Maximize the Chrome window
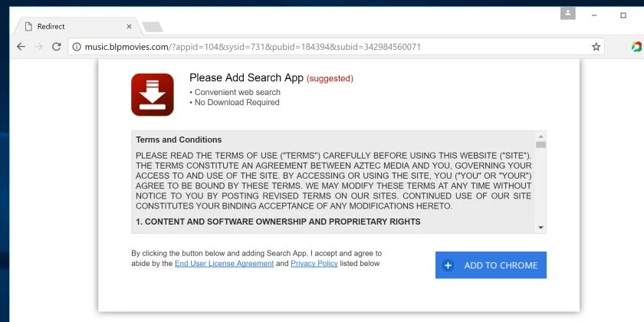 click(623, 15)
